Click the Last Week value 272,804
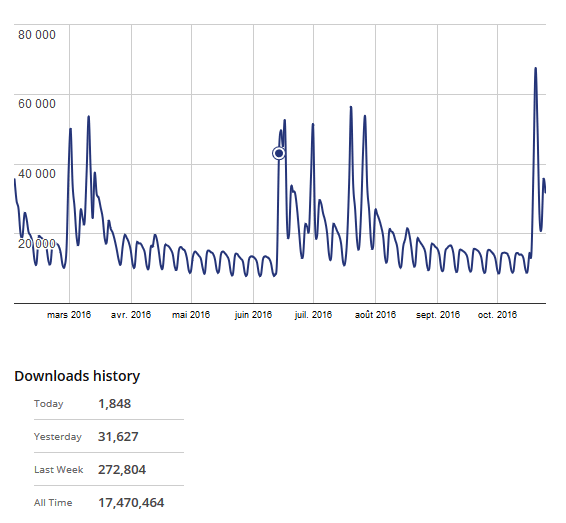566x523 pixels. [x=122, y=470]
